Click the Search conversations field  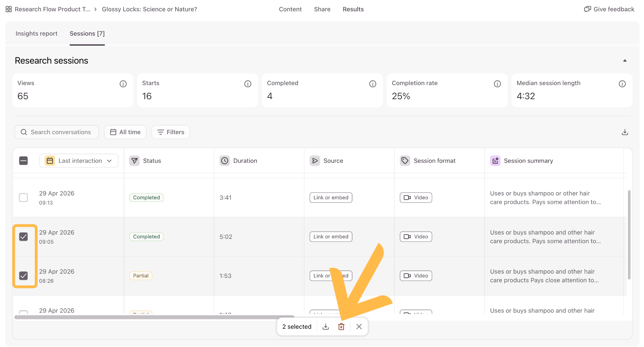[x=57, y=132]
